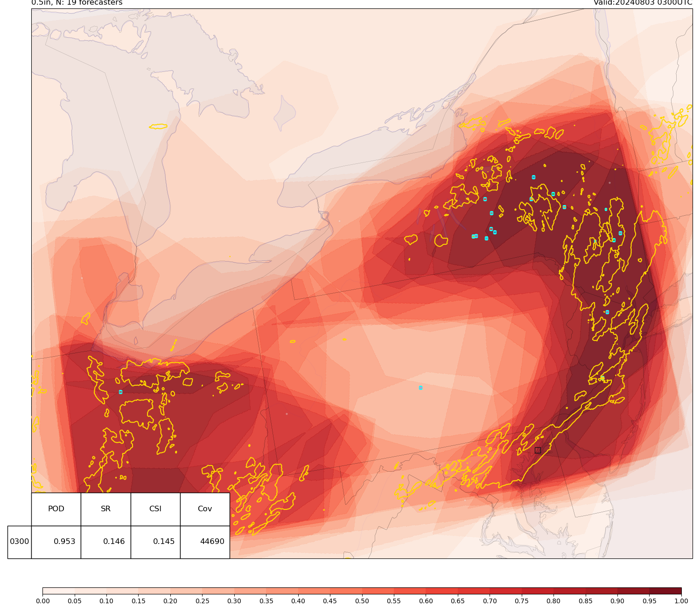This screenshot has height=607, width=700.
Task: Click the 0.00 colorbar tick label
Action: [x=42, y=601]
